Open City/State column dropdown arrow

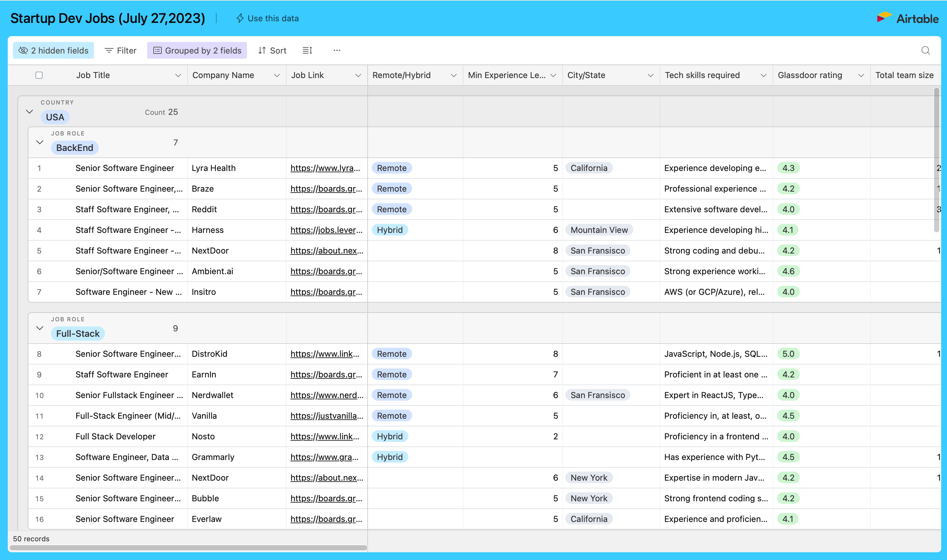point(650,75)
